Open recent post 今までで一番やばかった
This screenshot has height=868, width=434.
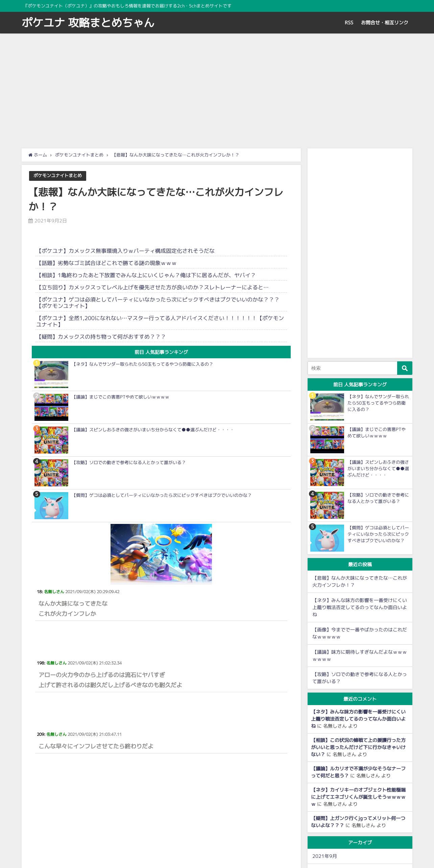(x=360, y=633)
